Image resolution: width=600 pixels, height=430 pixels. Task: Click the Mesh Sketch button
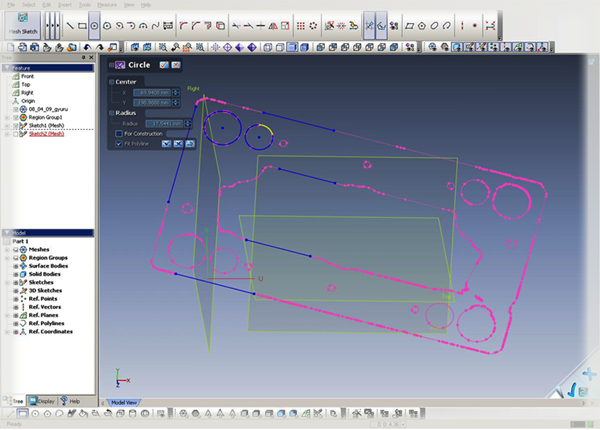21,24
